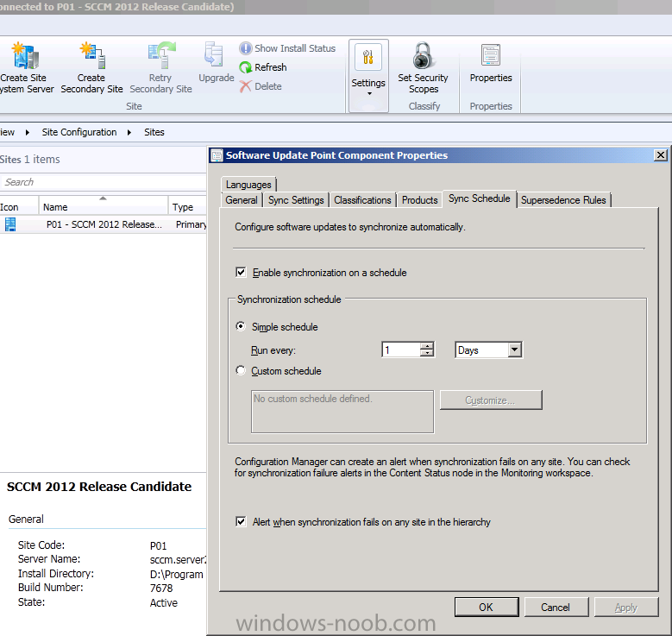Decrease the Run every value
Screen dimensions: 672x636
(426, 353)
